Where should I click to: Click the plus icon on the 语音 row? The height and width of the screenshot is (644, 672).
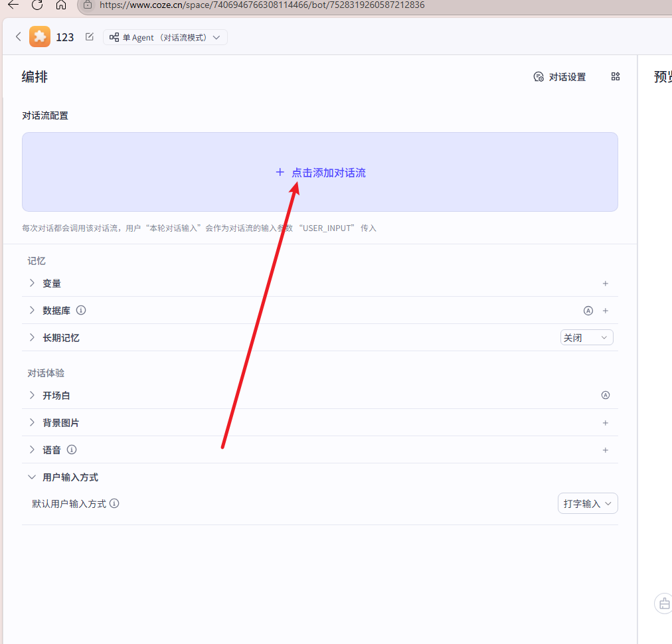[605, 450]
